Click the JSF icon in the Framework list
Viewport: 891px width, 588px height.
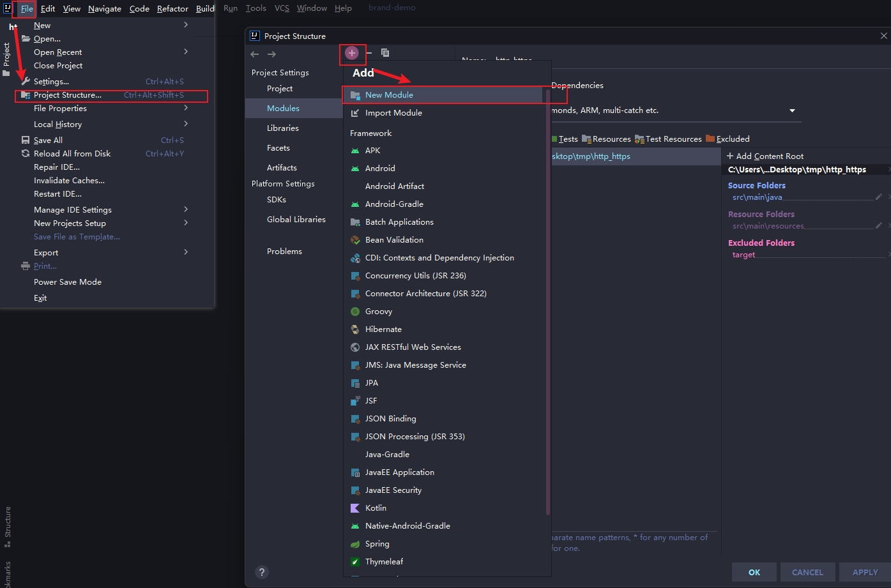pos(355,401)
